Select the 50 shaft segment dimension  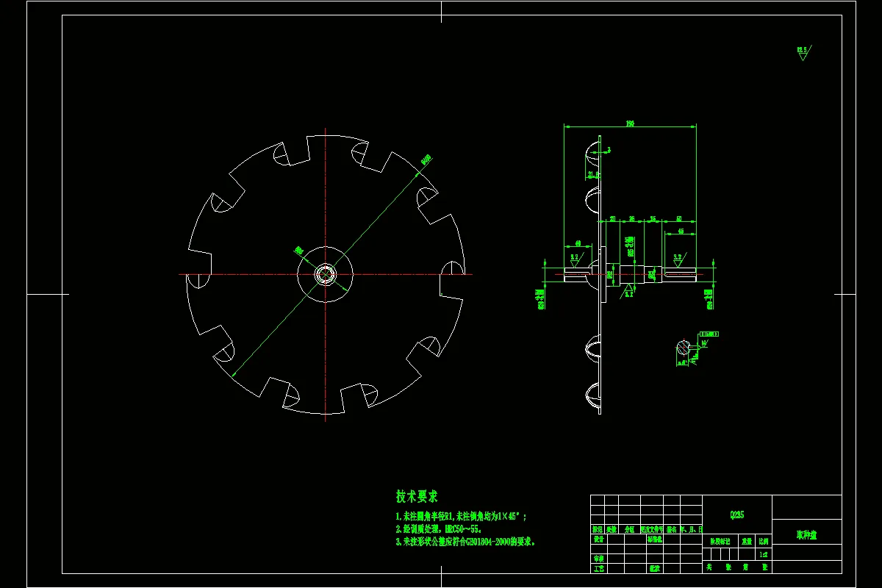tap(679, 219)
